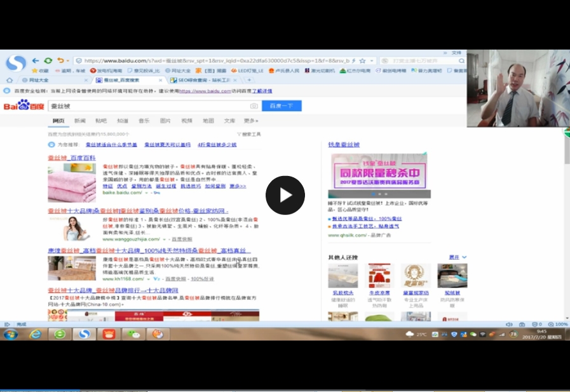Screen dimensions: 570x392
Task: Select the 知道 search tab
Action: tap(123, 121)
